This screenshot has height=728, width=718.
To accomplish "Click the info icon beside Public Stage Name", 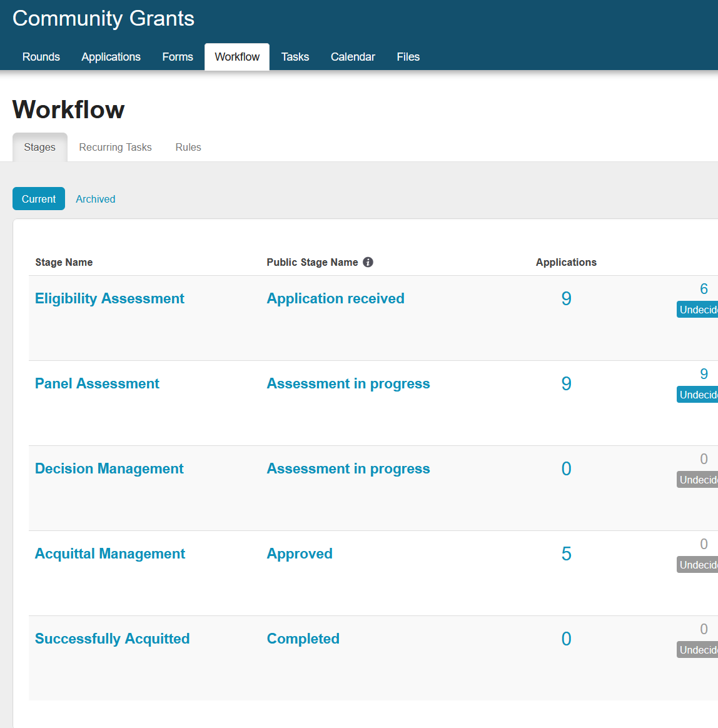I will click(x=368, y=262).
